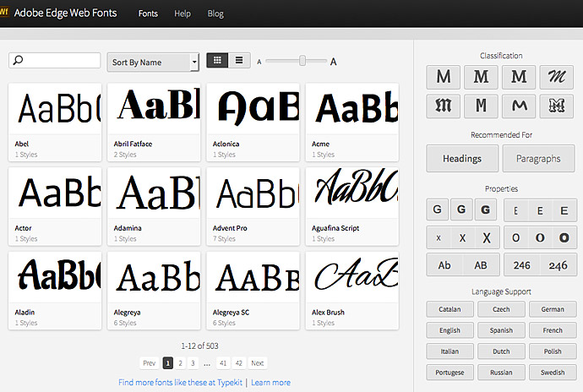The height and width of the screenshot is (392, 583).
Task: Open Find more fonts at Typekit link
Action: click(x=180, y=383)
